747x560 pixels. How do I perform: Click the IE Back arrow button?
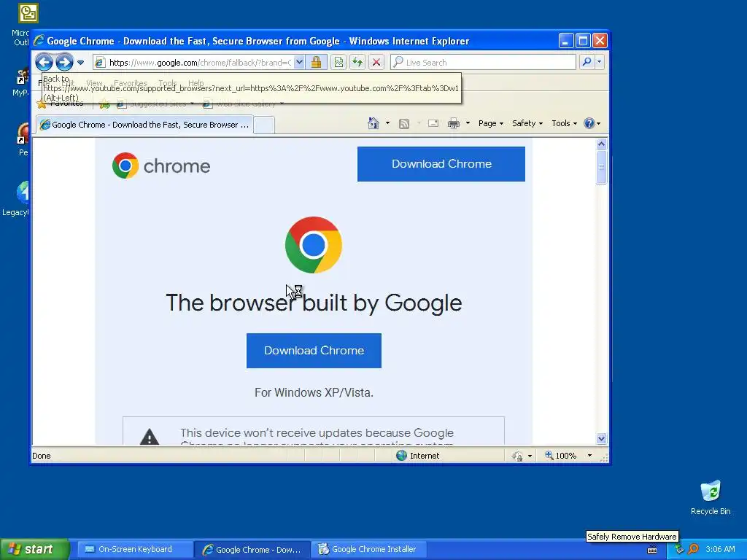pyautogui.click(x=44, y=62)
